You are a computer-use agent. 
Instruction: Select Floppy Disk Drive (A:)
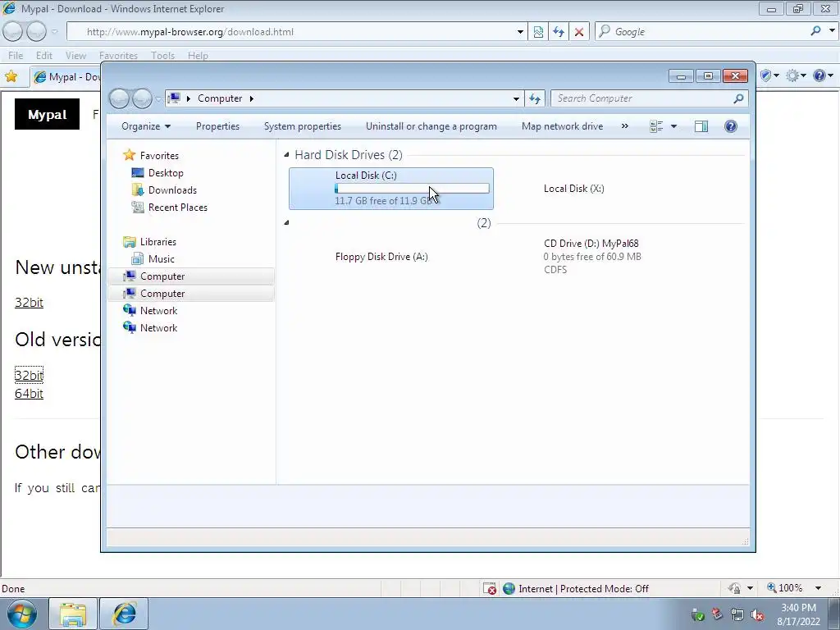point(381,257)
